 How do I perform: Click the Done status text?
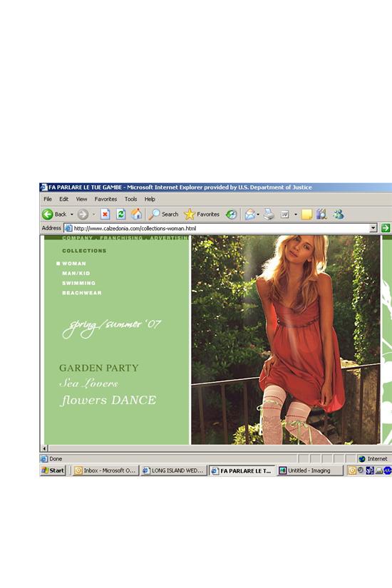tap(56, 458)
